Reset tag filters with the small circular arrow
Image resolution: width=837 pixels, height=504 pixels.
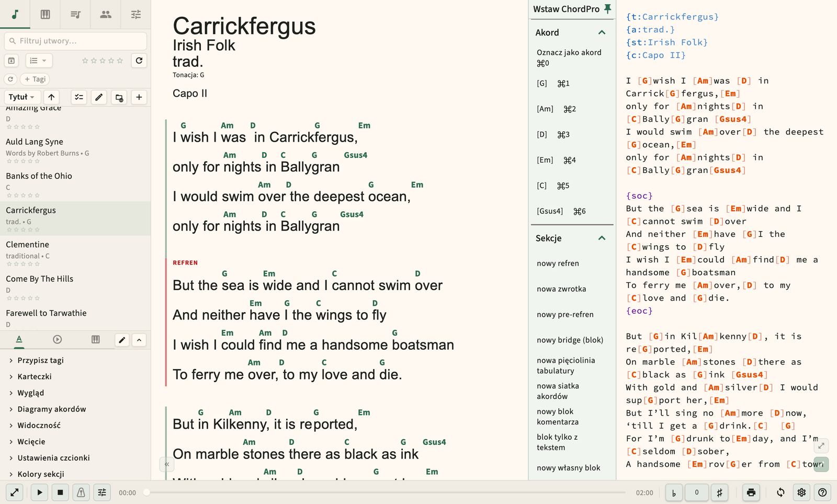10,79
